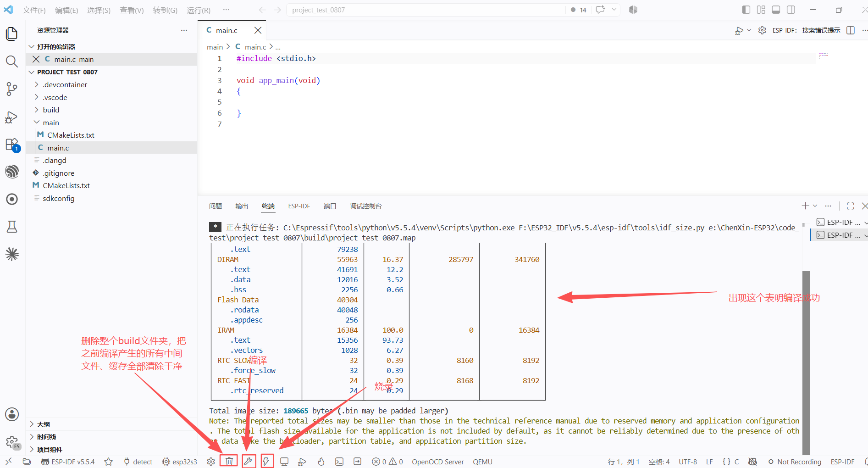The width and height of the screenshot is (868, 468).
Task: Click the select current folder icon in status bar
Action: click(27, 462)
